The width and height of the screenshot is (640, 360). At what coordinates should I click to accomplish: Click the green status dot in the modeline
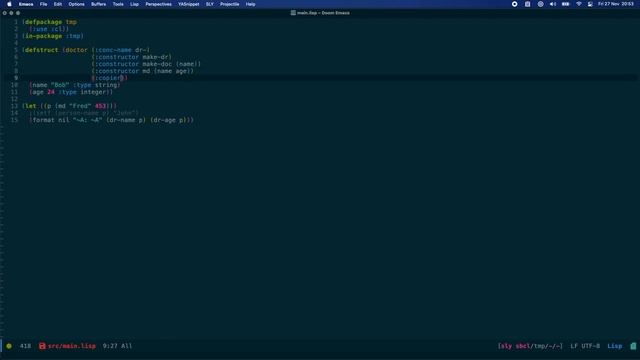(x=9, y=346)
